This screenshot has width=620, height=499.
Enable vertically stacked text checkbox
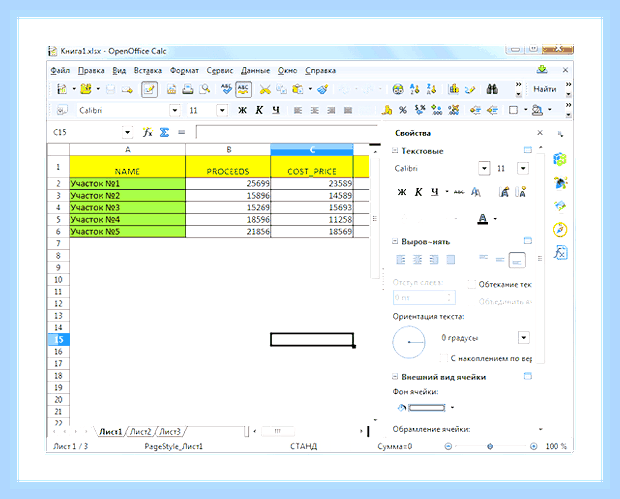coord(444,358)
